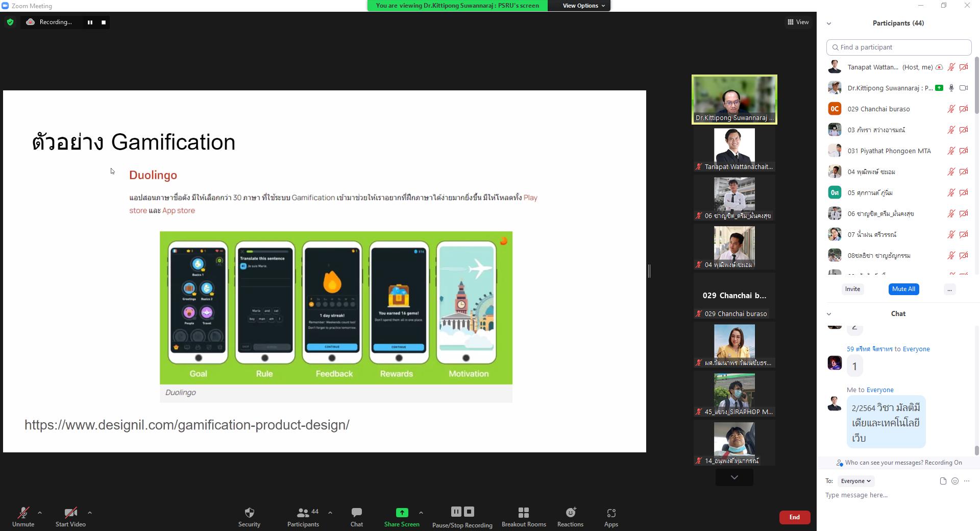Click the participants list scrollbar
The height and width of the screenshot is (531, 980).
976,86
